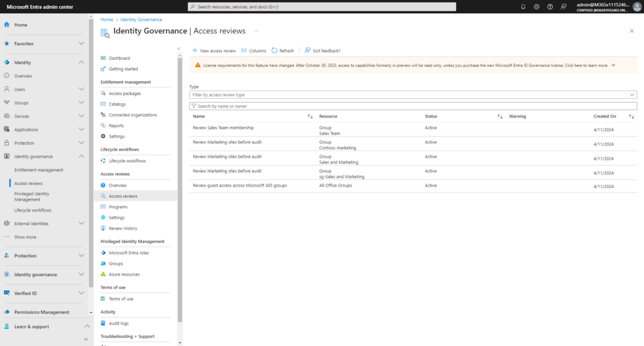Click the Columns icon in toolbar
The image size is (644, 346).
click(244, 50)
